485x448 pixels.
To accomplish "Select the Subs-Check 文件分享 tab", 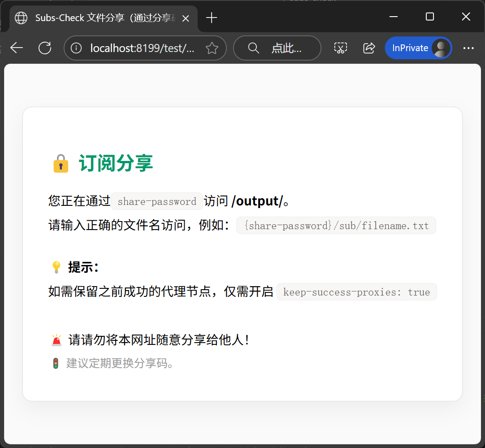I will click(104, 18).
